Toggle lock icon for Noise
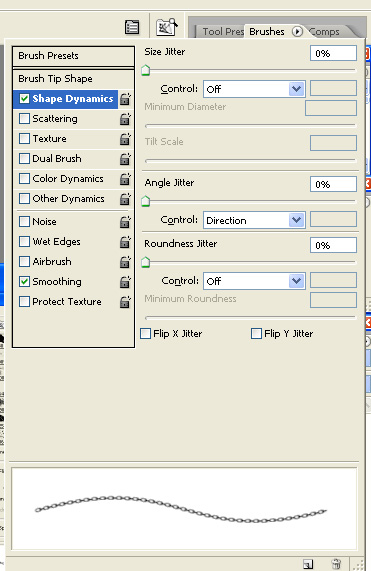371x571 pixels. point(125,222)
